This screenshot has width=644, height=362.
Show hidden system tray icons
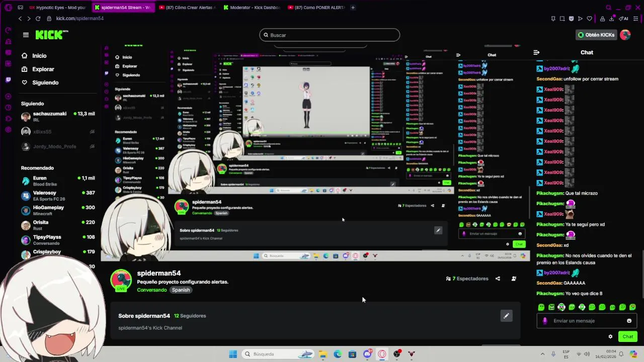point(542,354)
